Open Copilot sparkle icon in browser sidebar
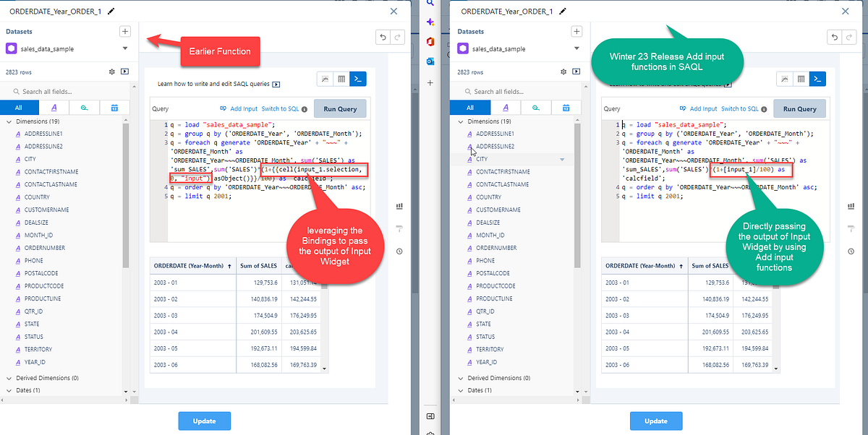The height and width of the screenshot is (435, 868). point(430,23)
